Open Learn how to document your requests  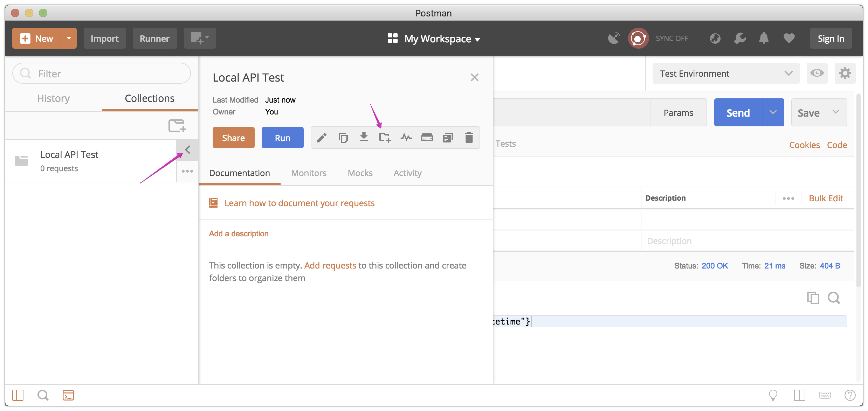[x=299, y=203]
